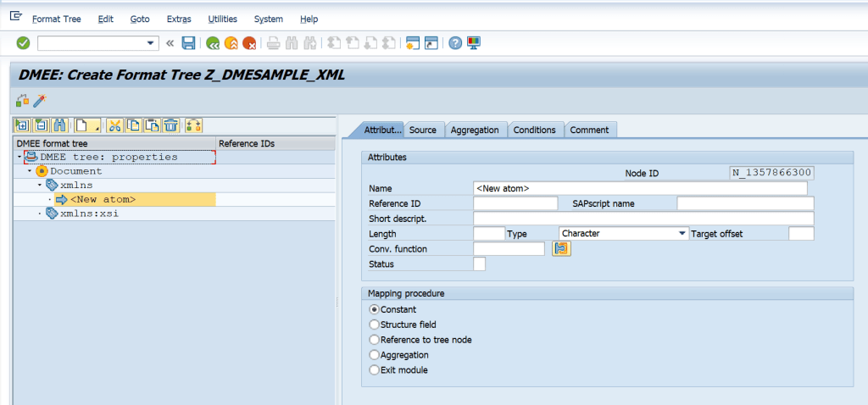Screen dimensions: 868x405
Task: Switch to the Comment tab
Action: [590, 130]
